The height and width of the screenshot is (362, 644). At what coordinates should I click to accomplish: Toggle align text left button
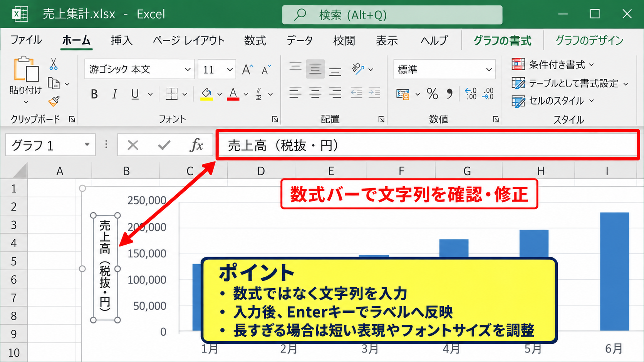(x=295, y=92)
